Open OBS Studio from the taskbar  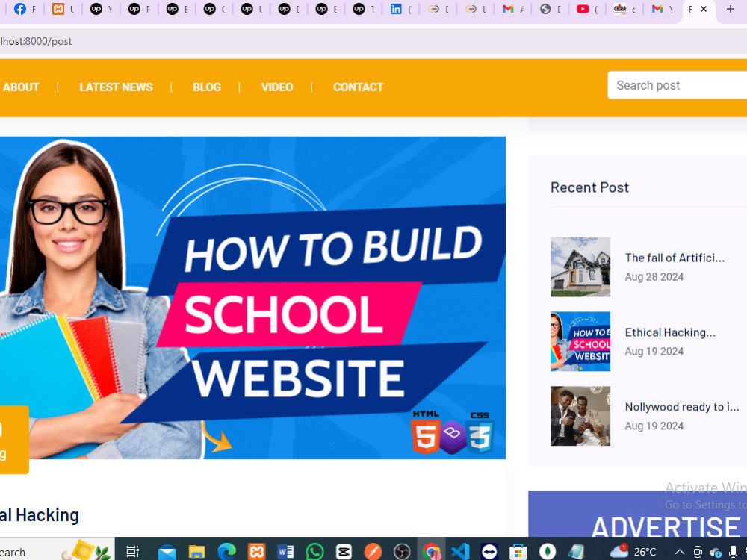click(402, 552)
